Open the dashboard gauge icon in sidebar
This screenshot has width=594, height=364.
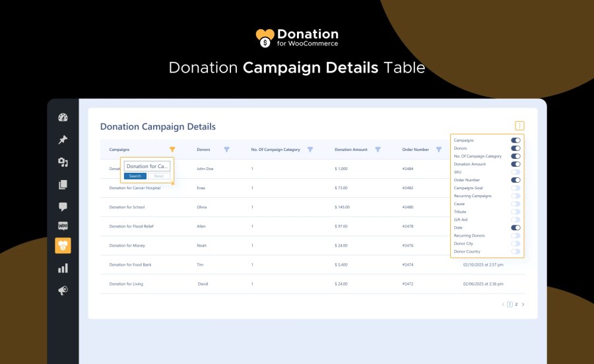point(63,117)
